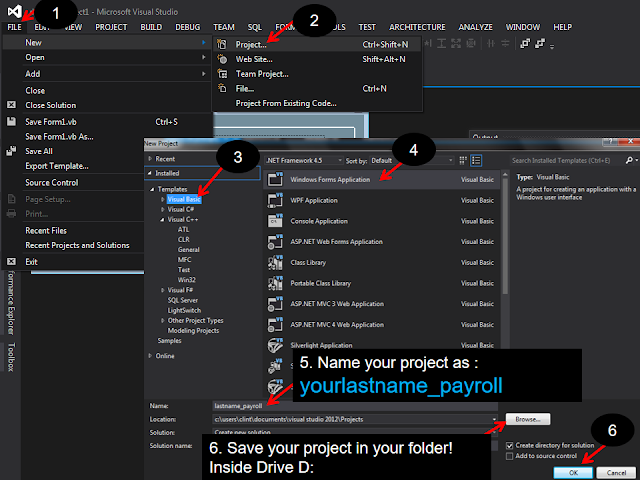
Task: Select MFC under Visual C++
Action: 184,260
